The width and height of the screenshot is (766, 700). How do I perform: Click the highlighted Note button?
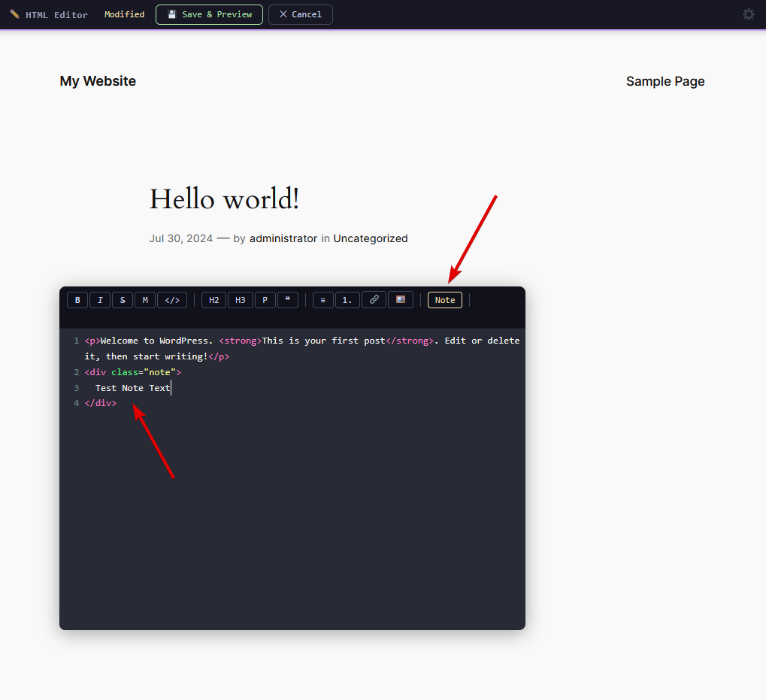444,299
